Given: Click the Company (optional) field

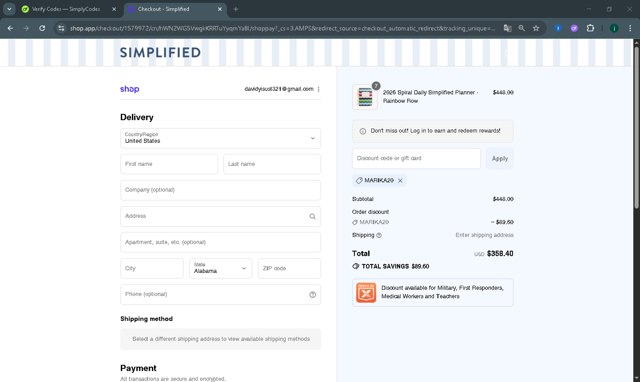Looking at the screenshot, I should 220,190.
